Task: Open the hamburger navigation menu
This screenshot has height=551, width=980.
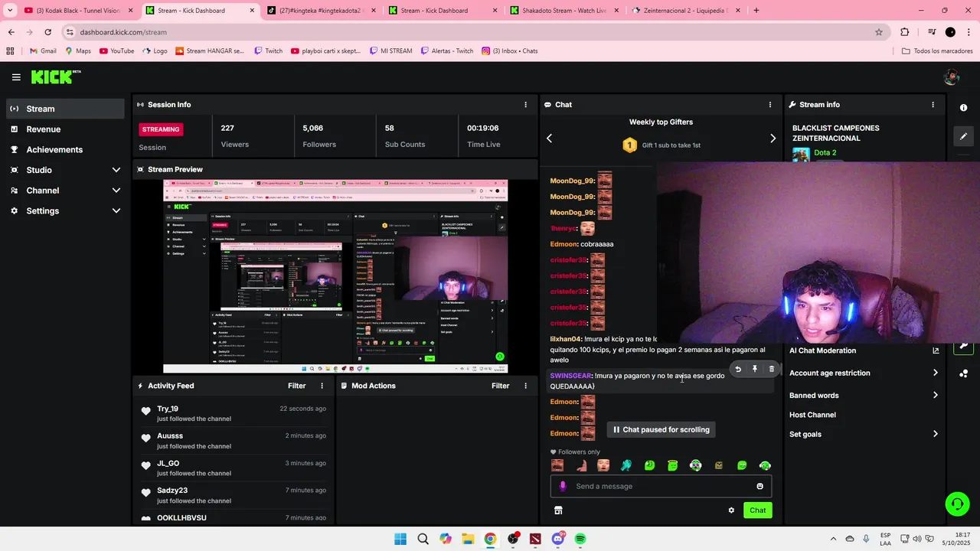Action: [x=16, y=77]
